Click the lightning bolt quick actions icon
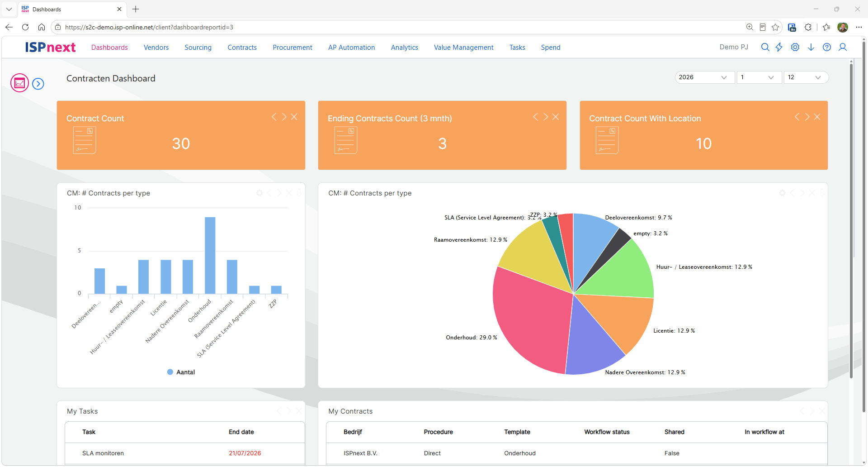The width and height of the screenshot is (868, 467). [779, 47]
